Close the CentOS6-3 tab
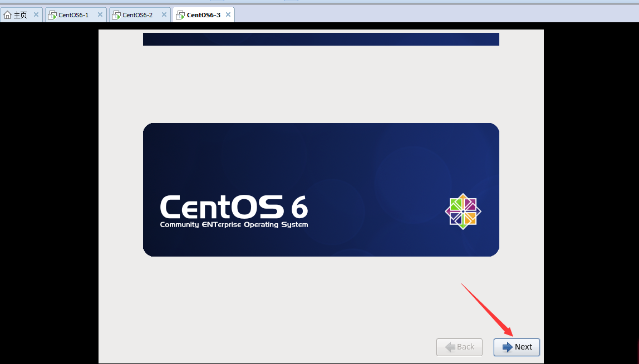The height and width of the screenshot is (364, 639). pos(228,14)
